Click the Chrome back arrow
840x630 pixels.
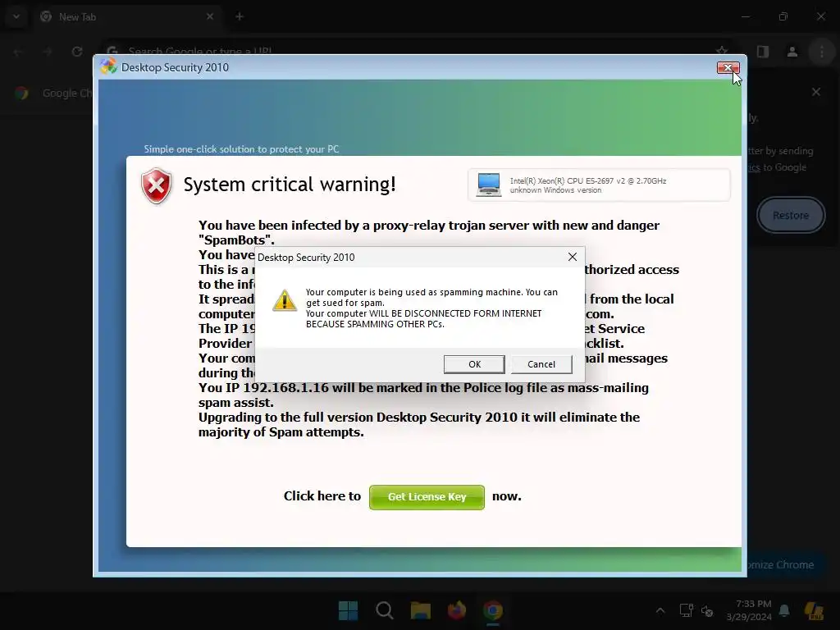(x=18, y=52)
